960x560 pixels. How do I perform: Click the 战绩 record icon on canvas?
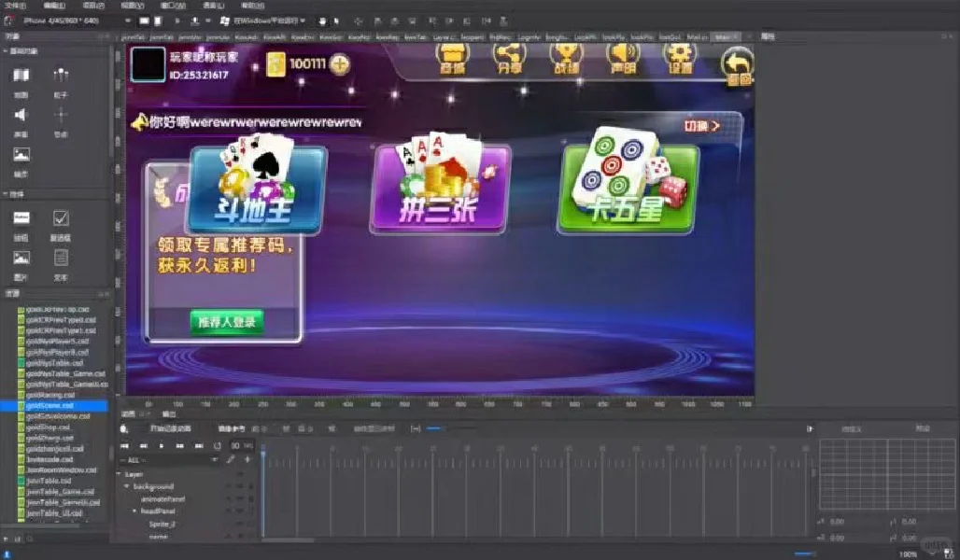point(566,60)
